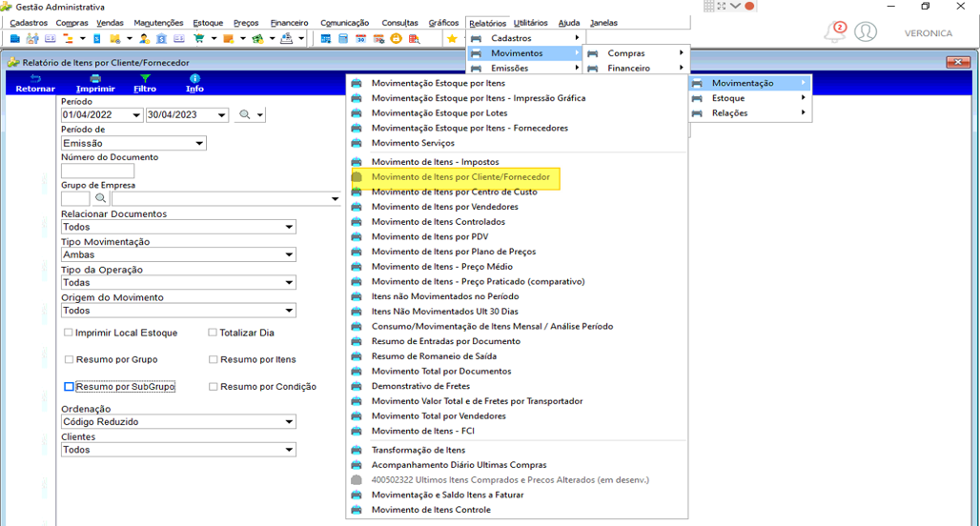
Task: Open the end date 30/04/2023 dropdown
Action: (221, 115)
